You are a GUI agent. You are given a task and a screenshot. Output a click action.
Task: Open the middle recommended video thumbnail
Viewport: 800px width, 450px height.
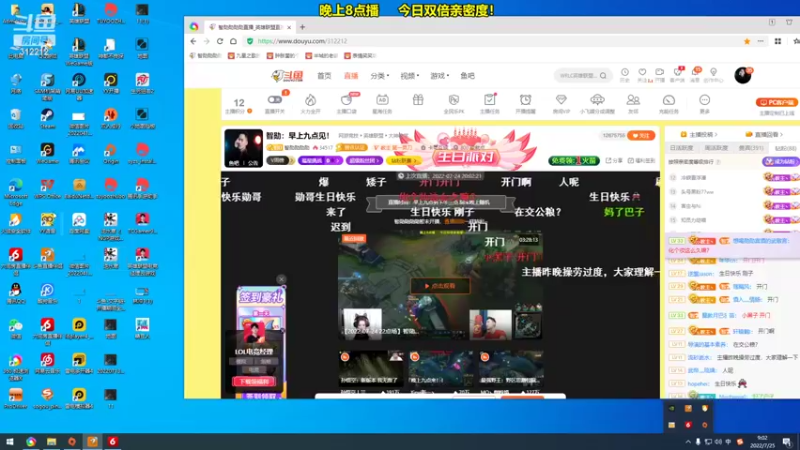point(441,368)
